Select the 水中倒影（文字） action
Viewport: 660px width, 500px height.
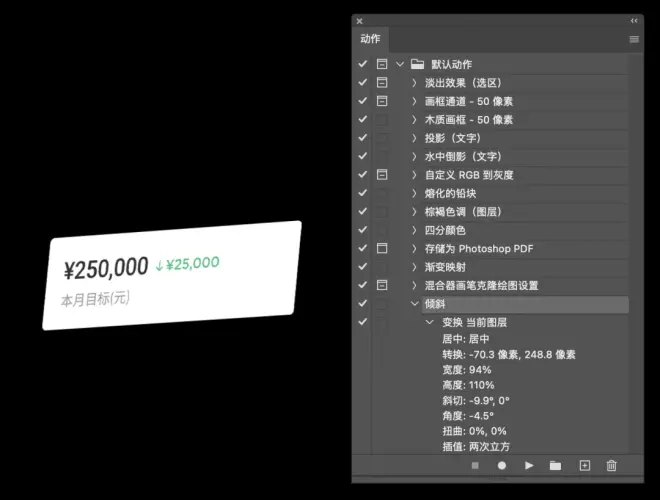click(463, 157)
